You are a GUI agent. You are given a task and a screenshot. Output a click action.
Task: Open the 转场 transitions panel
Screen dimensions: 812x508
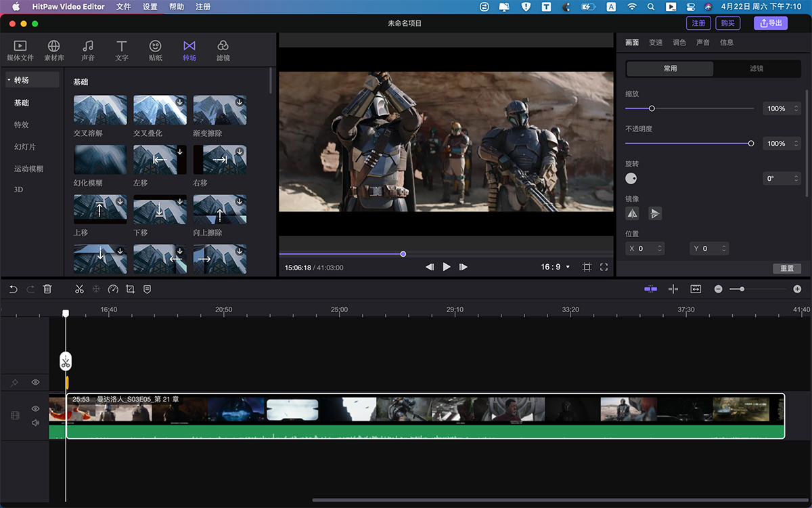point(189,51)
